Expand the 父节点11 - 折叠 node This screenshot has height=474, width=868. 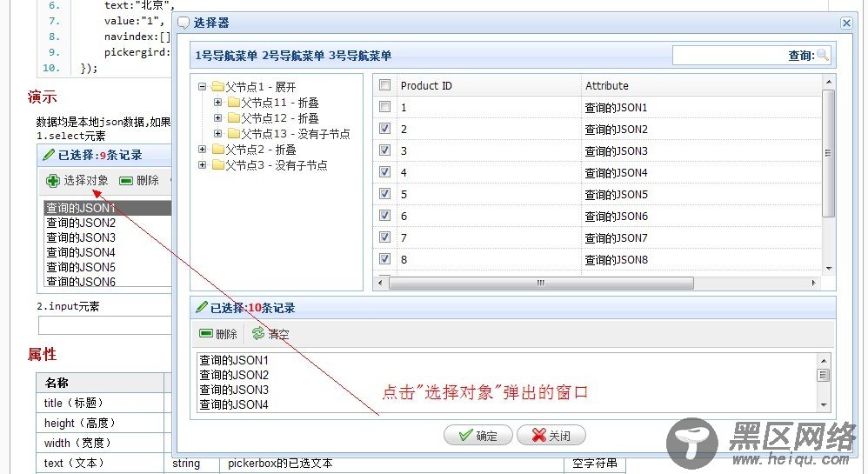217,102
